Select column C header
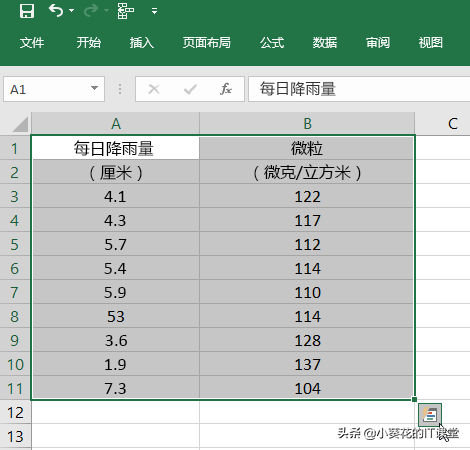This screenshot has width=470, height=450. point(443,124)
